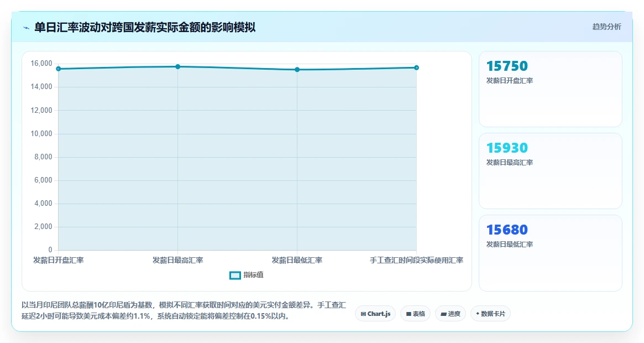The width and height of the screenshot is (644, 343).
Task: Open the 15930 发薪日最高汇率 card
Action: pos(551,171)
